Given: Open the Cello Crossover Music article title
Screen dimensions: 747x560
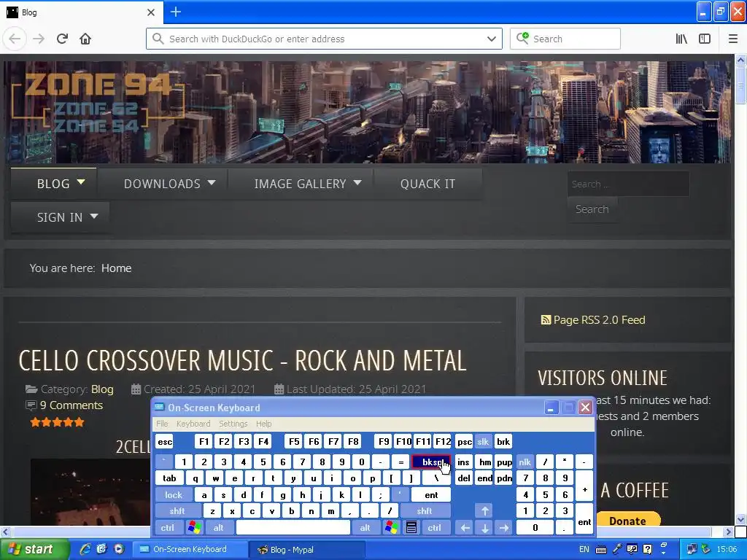Looking at the screenshot, I should (242, 360).
